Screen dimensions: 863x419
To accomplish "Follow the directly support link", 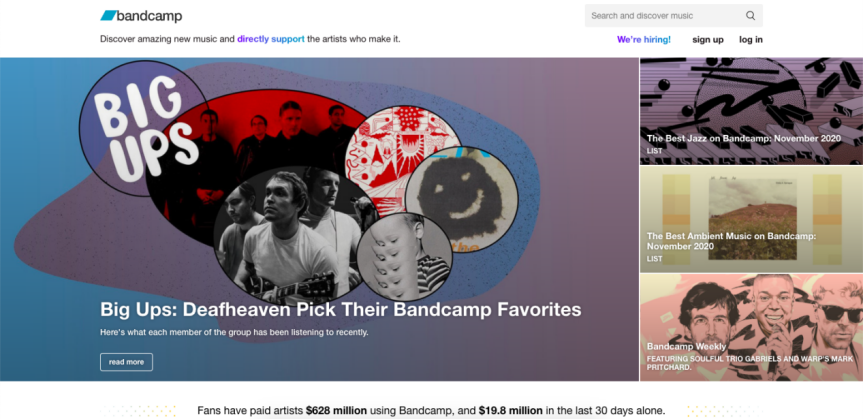I will click(270, 39).
